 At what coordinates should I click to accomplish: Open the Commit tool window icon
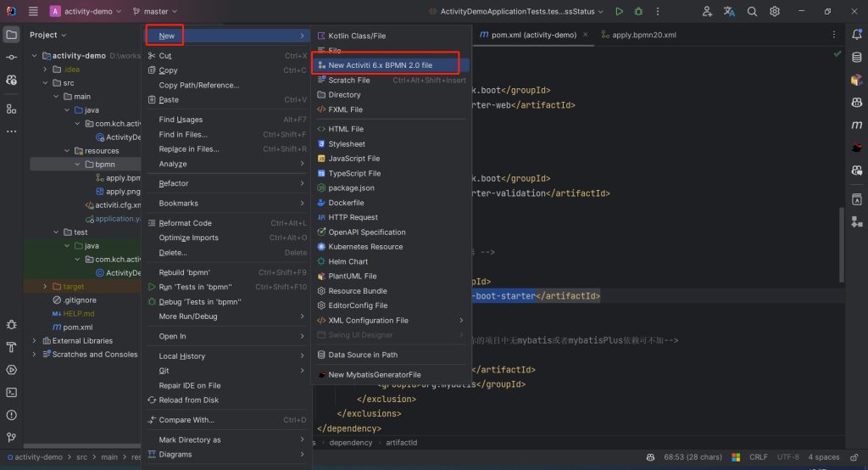[11, 58]
